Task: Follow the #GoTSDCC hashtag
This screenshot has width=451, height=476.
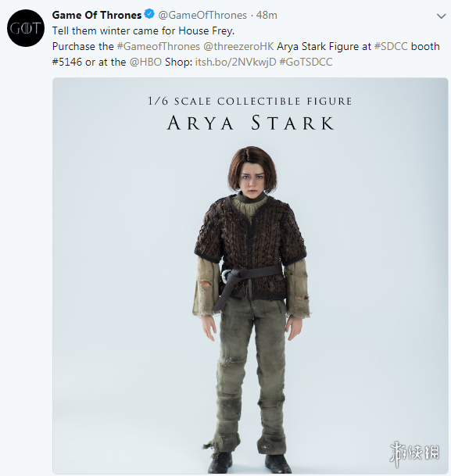Action: coord(306,62)
